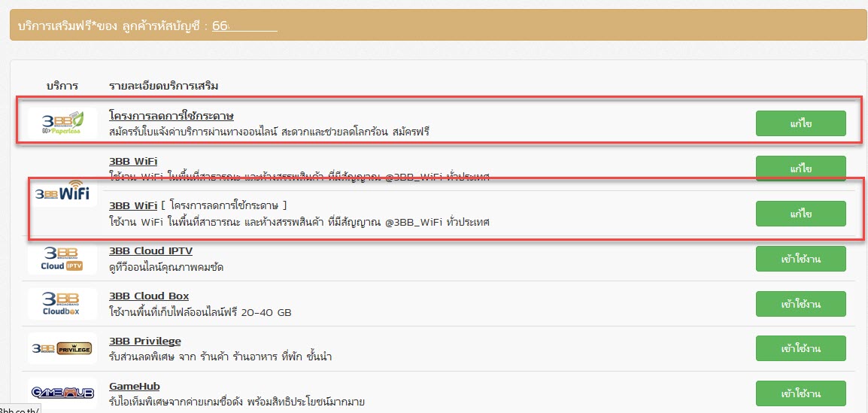Click the 3BB WiFi logo icon

[x=62, y=193]
